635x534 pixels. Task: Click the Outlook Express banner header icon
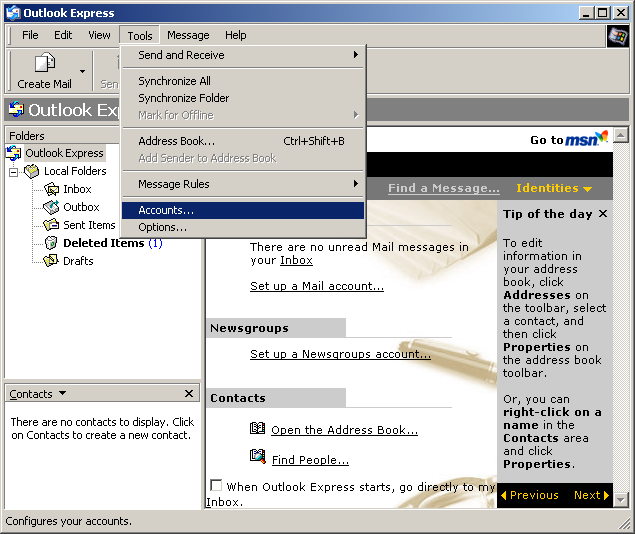(x=16, y=109)
